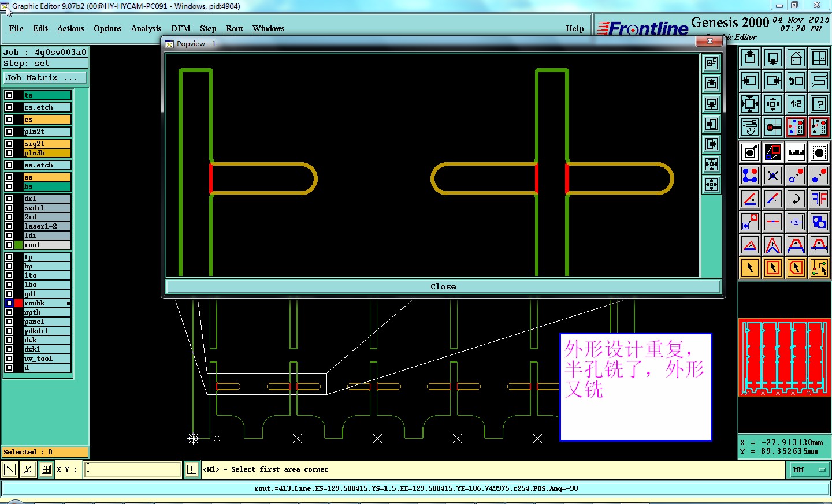Toggle the sig2t layer checkbox
Screen dimensions: 832x504
(x=9, y=144)
